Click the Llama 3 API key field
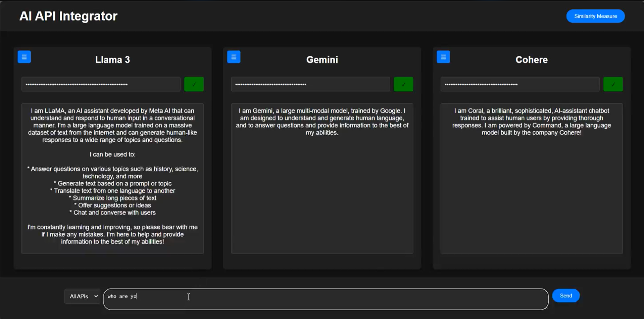The image size is (644, 319). (x=101, y=84)
